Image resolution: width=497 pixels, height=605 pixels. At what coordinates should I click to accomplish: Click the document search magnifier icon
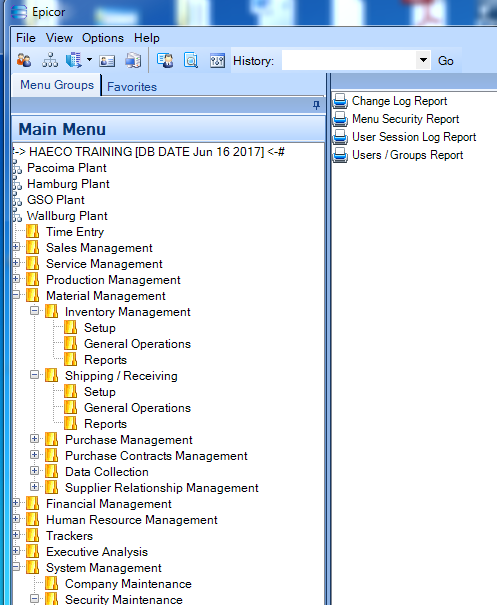click(191, 61)
